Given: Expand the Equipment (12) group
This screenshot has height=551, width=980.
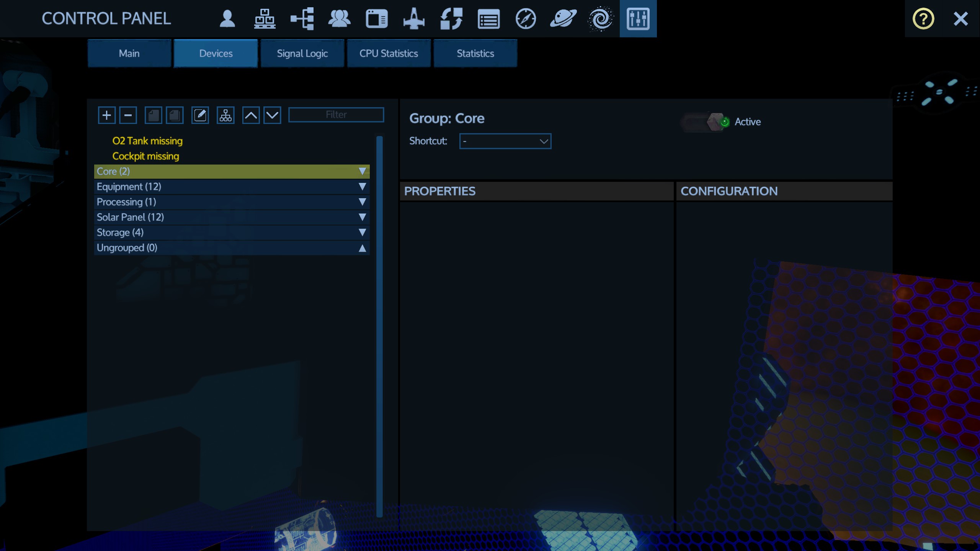Looking at the screenshot, I should point(362,187).
